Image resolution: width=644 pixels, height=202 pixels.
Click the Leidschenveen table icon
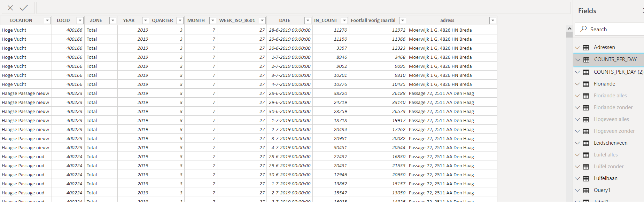586,143
